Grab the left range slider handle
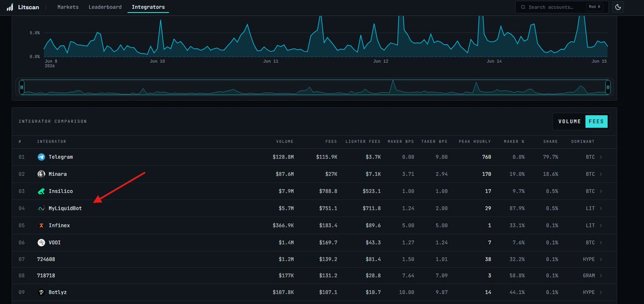 [22, 87]
